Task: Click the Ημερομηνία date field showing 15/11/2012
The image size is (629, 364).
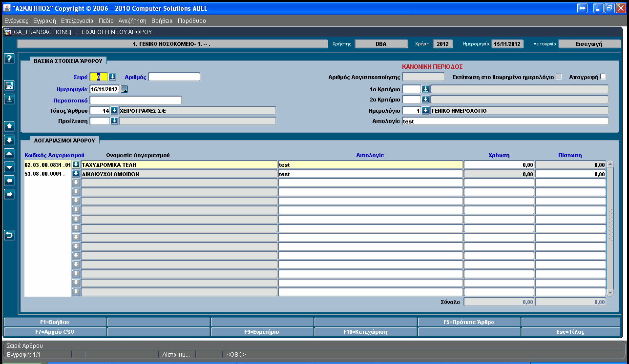Action: pos(105,89)
